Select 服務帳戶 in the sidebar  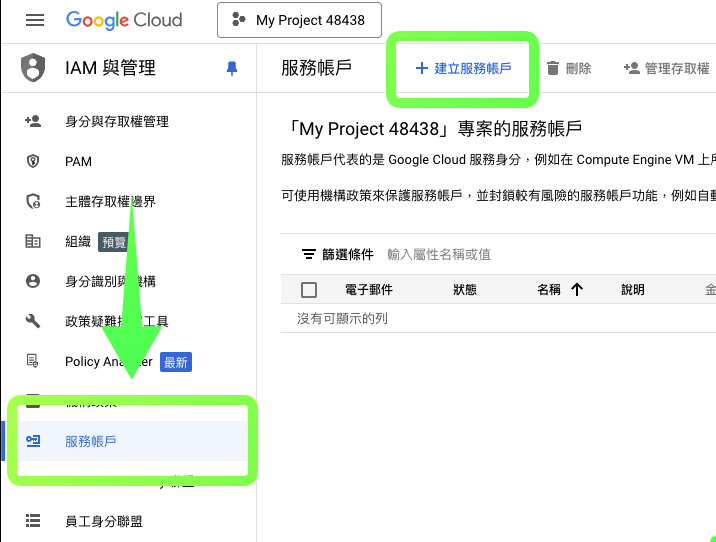pyautogui.click(x=91, y=441)
